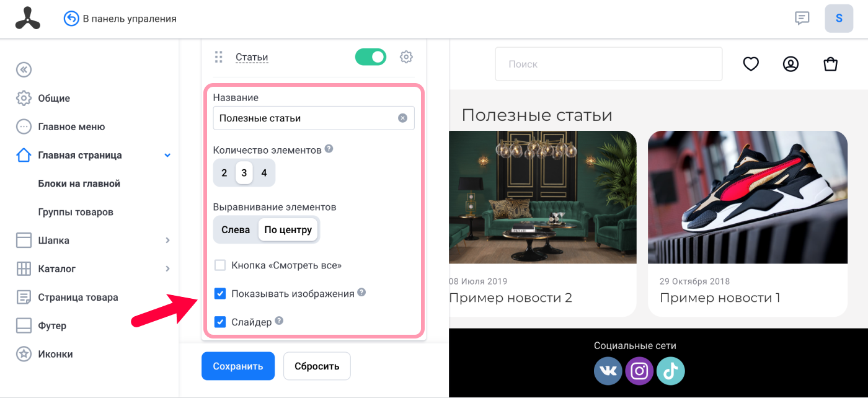Open the Страница товара section
Screen dimensions: 868x398
(78, 298)
